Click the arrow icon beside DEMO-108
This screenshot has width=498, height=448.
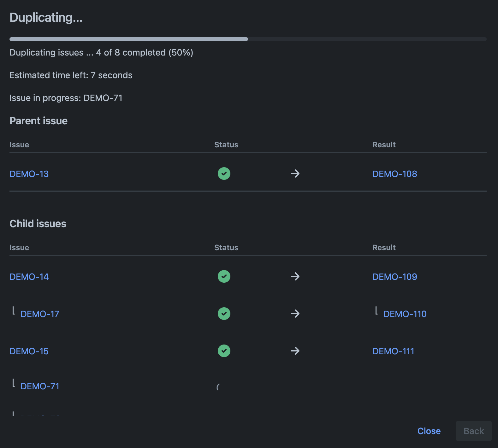295,174
